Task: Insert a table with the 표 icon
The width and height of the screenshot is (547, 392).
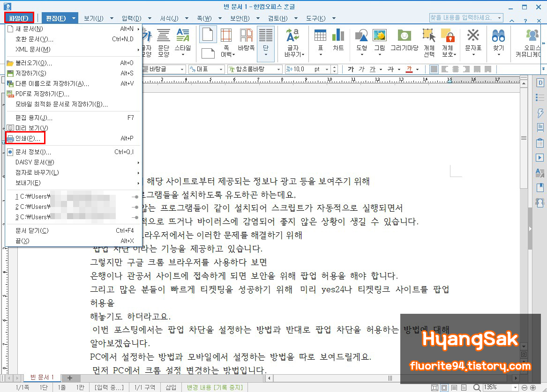Action: [320, 43]
